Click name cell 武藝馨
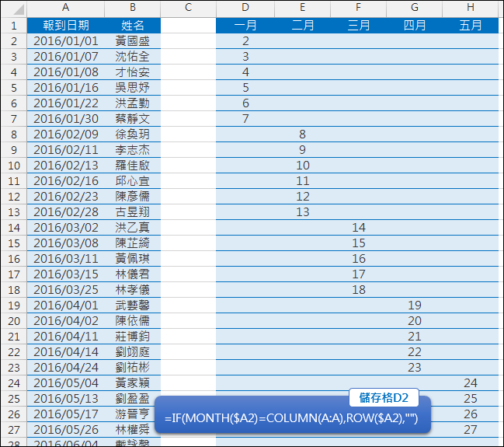The image size is (504, 447). click(133, 306)
